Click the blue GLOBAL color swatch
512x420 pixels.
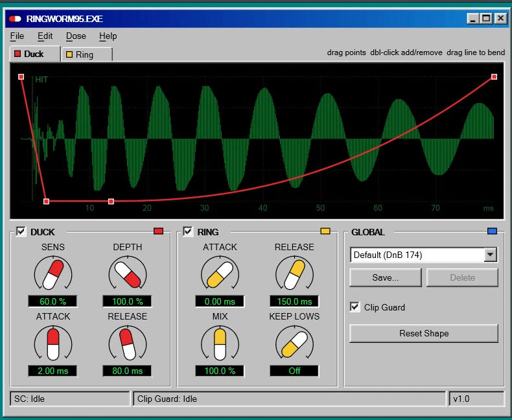click(x=492, y=231)
